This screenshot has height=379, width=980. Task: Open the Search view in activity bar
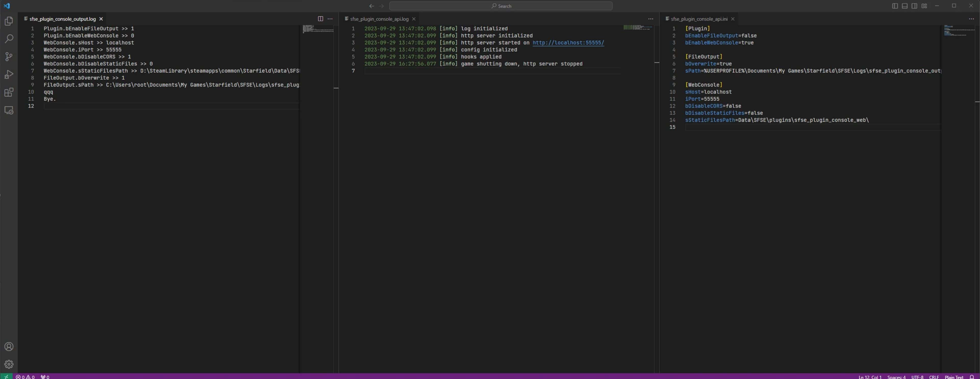pos(9,39)
